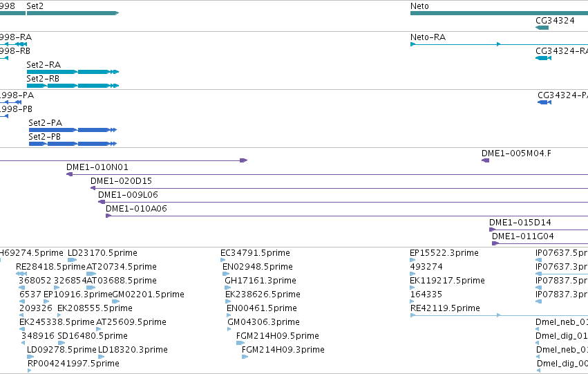This screenshot has width=588, height=374.
Task: Select the Set2 gene bar
Action: pyautogui.click(x=73, y=13)
